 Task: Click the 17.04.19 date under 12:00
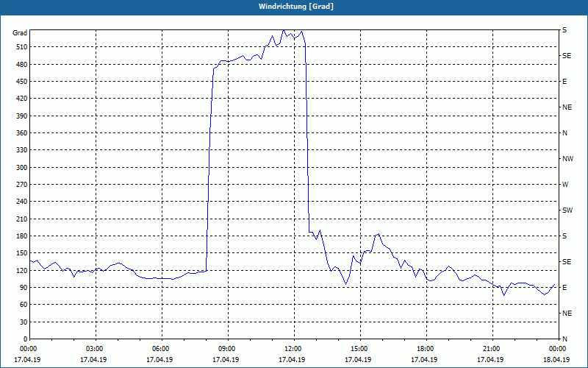292,360
